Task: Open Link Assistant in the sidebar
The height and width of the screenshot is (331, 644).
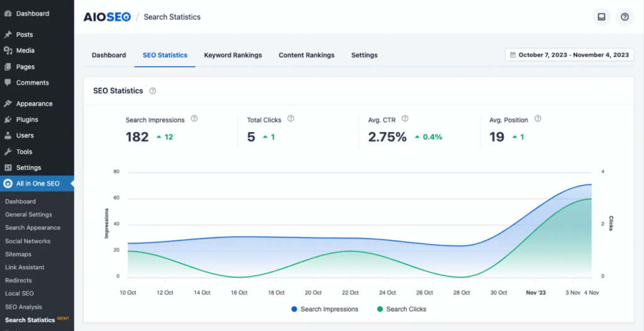Action: pos(25,267)
